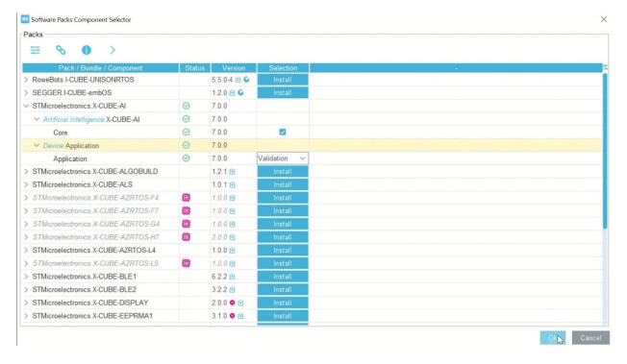Screen dimensions: 627x364
Task: Click download icon next to ALGOBUILD version 1.2.1
Action: [x=233, y=172]
